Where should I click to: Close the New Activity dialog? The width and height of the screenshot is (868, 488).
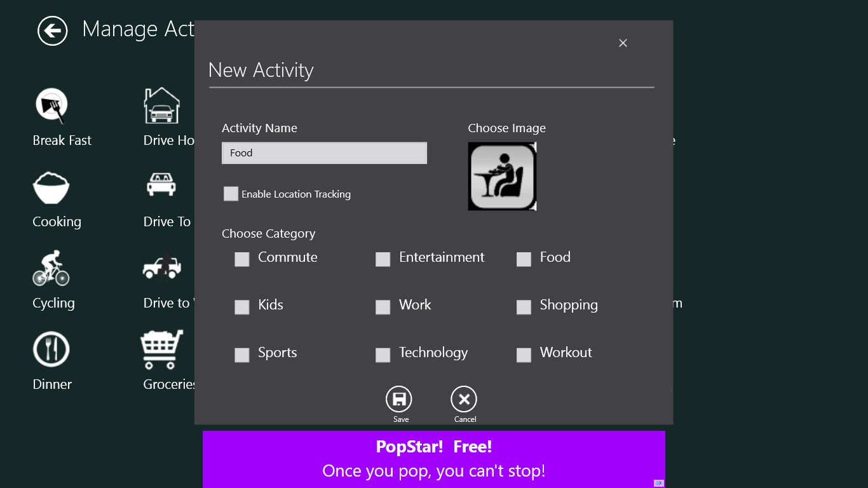[623, 43]
